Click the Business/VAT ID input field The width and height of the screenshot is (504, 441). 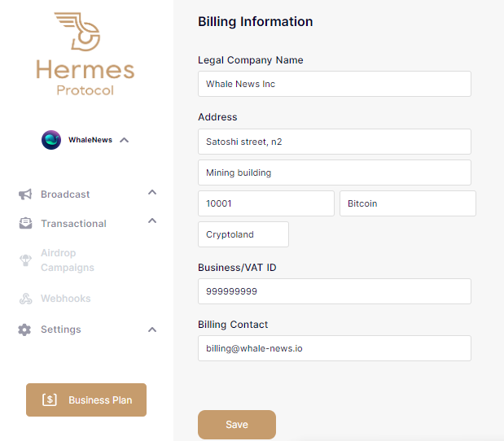pos(334,291)
